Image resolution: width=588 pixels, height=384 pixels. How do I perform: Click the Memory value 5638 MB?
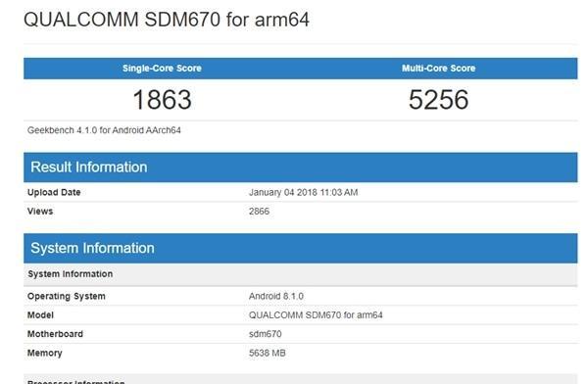click(267, 353)
